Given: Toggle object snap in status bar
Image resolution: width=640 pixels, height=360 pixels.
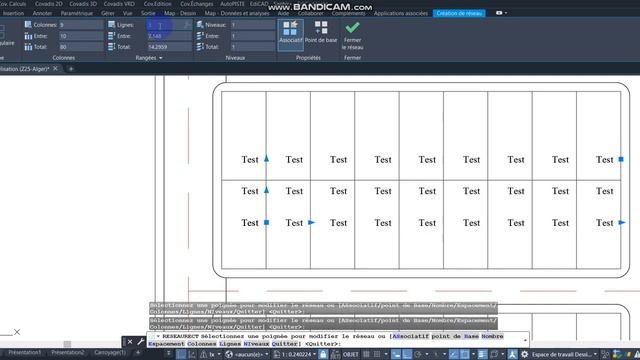Looking at the screenshot, I should 464,354.
